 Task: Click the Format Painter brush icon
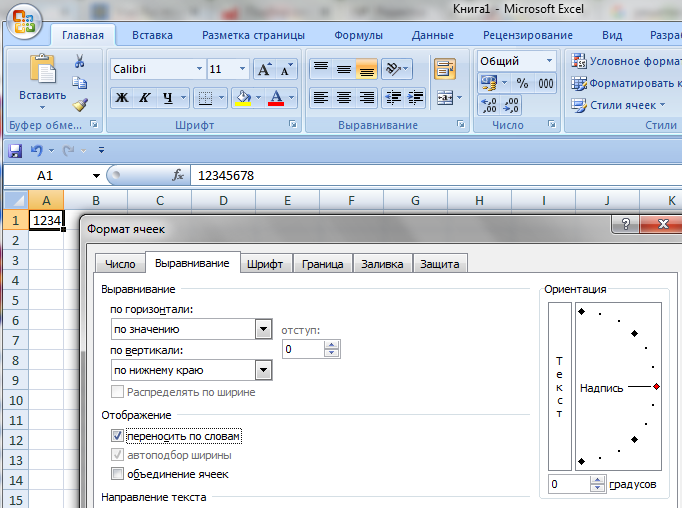pos(80,104)
